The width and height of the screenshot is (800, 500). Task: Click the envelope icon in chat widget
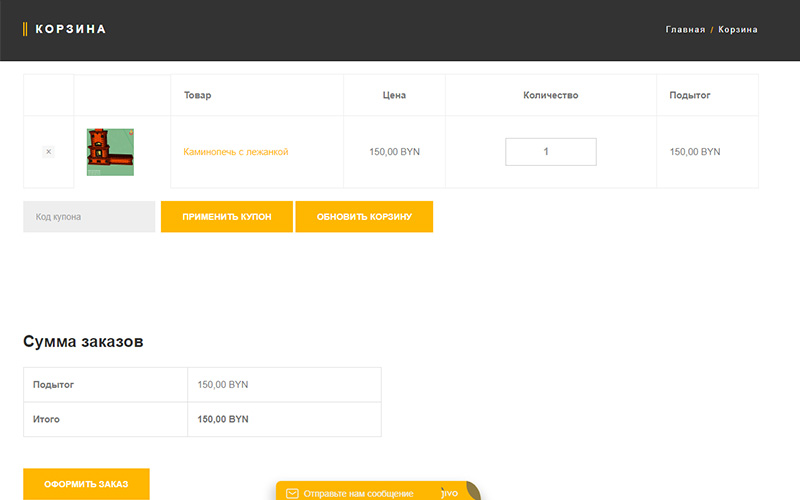coord(292,493)
